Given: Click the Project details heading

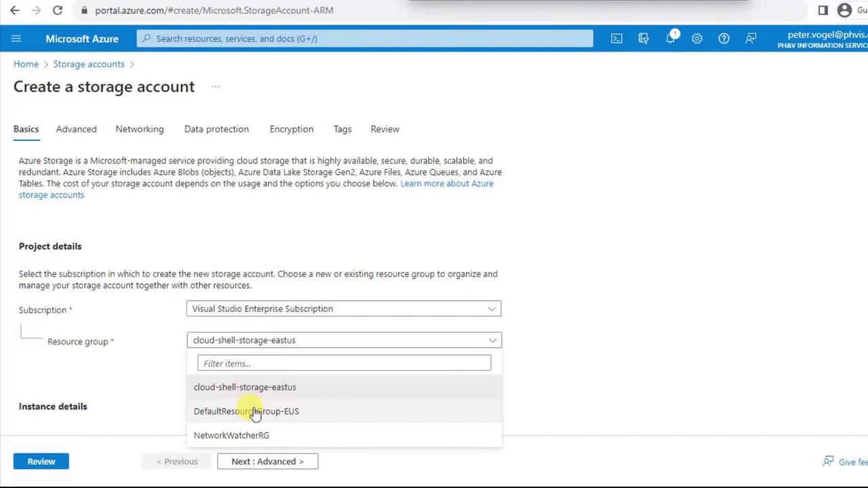Looking at the screenshot, I should (50, 246).
